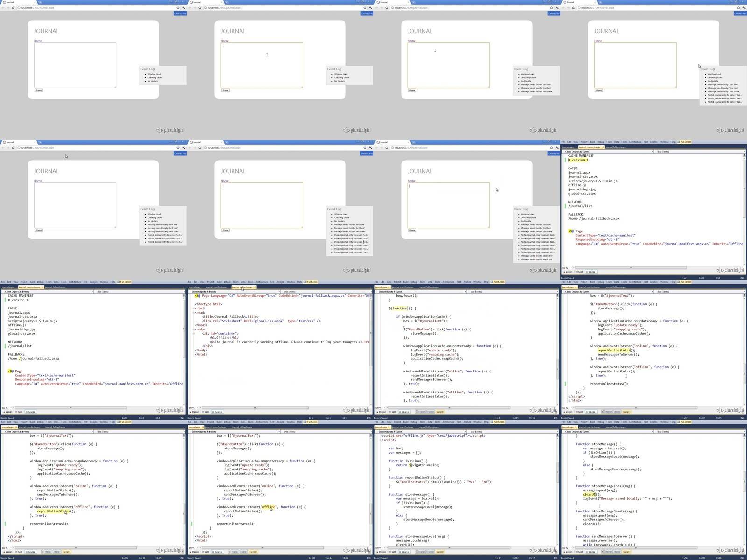Click Send in browser logging 'eight test'
The image size is (747, 560).
click(x=412, y=231)
